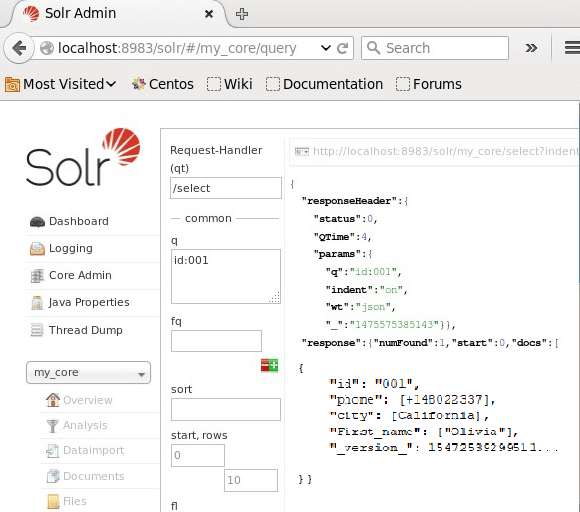The image size is (580, 512).
Task: Open the Dashboard page
Action: (x=79, y=221)
